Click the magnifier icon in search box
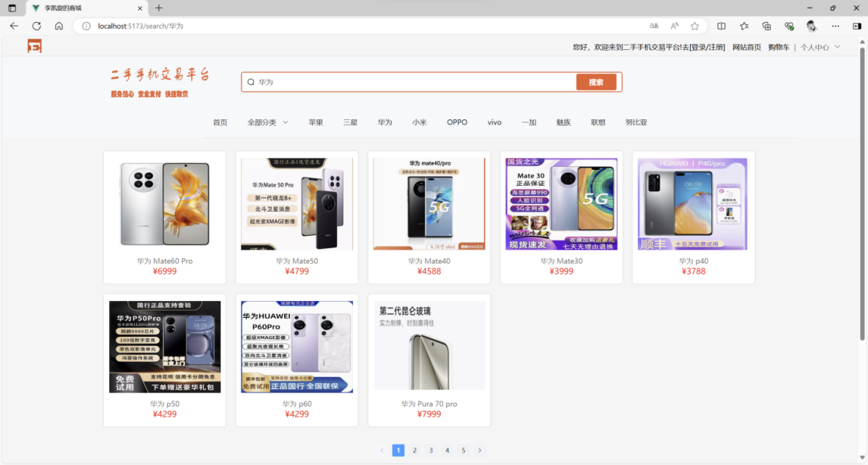 [251, 82]
